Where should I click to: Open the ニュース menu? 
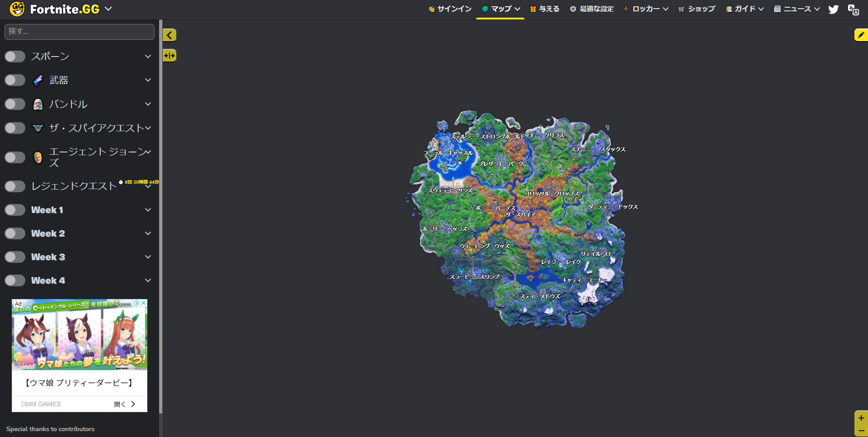coord(797,9)
